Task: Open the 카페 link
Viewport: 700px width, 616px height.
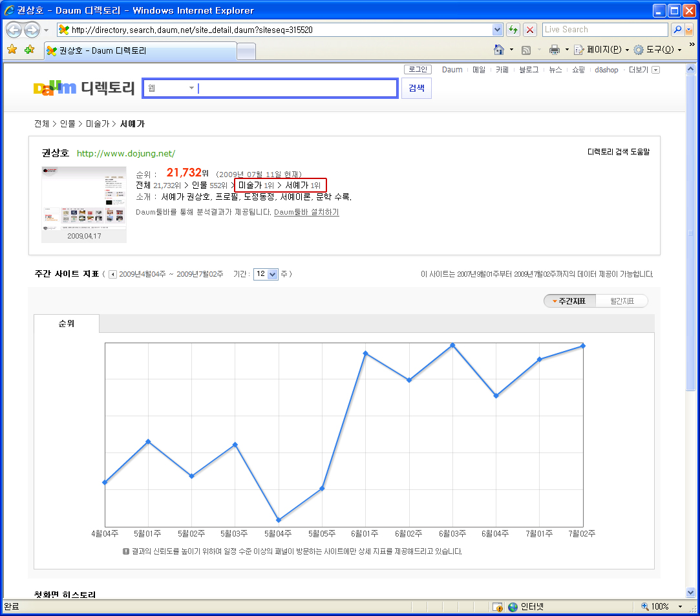Action: (502, 70)
